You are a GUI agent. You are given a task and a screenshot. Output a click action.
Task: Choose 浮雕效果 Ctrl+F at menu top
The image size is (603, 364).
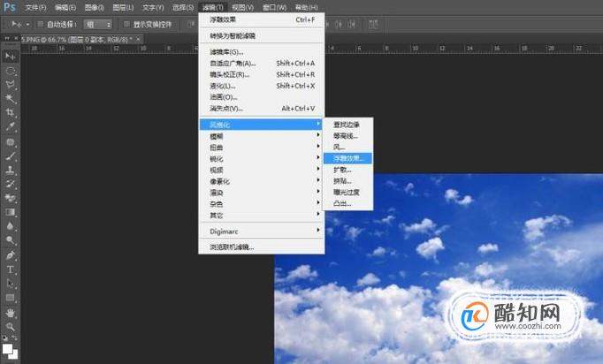[262, 19]
